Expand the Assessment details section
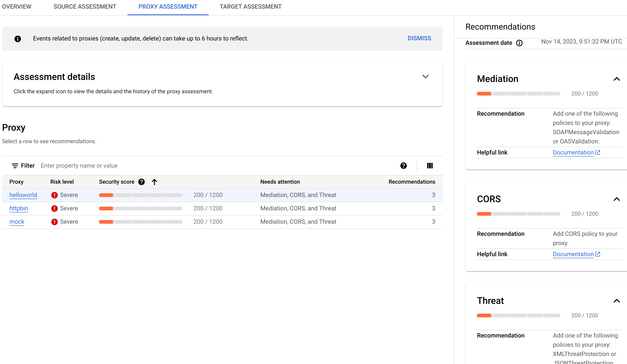 pyautogui.click(x=425, y=77)
